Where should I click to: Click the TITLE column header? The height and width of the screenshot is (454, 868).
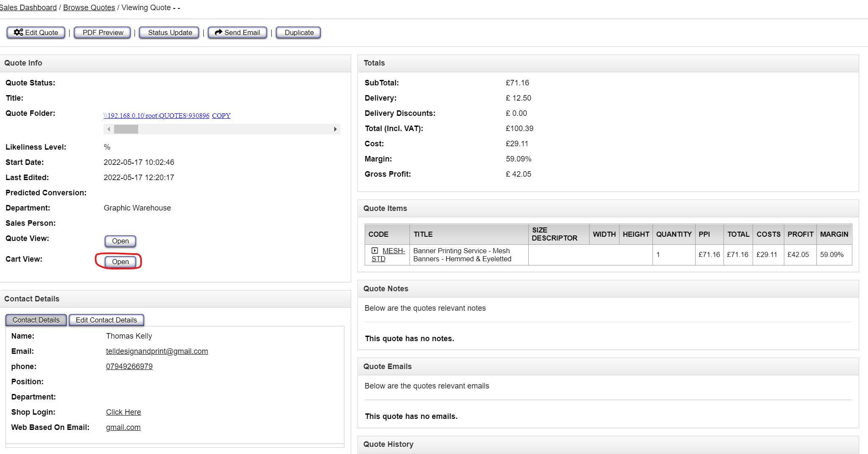(x=469, y=234)
